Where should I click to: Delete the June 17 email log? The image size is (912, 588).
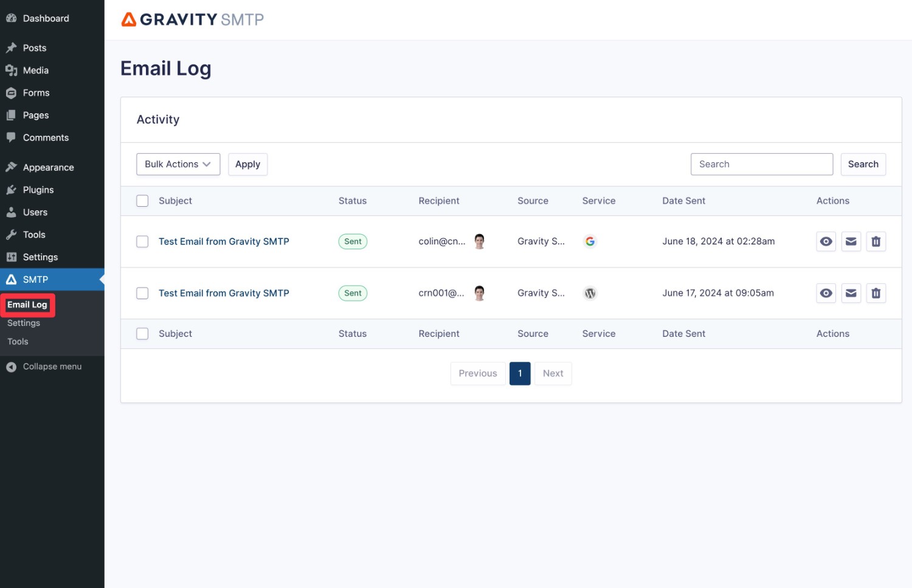click(876, 293)
